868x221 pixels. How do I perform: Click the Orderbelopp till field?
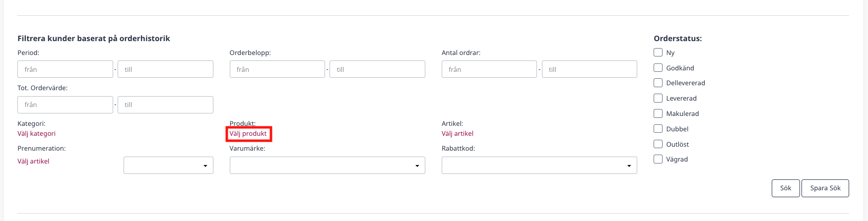click(377, 69)
